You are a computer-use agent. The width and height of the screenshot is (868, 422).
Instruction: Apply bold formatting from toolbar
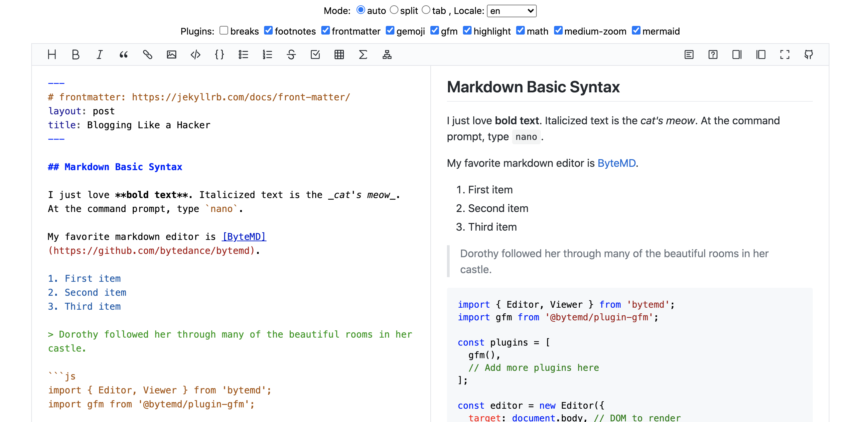(75, 54)
